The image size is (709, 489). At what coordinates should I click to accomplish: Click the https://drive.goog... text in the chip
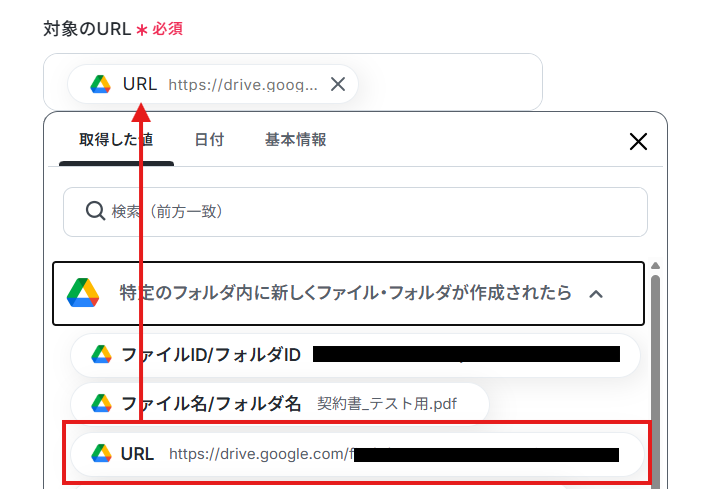pyautogui.click(x=243, y=85)
